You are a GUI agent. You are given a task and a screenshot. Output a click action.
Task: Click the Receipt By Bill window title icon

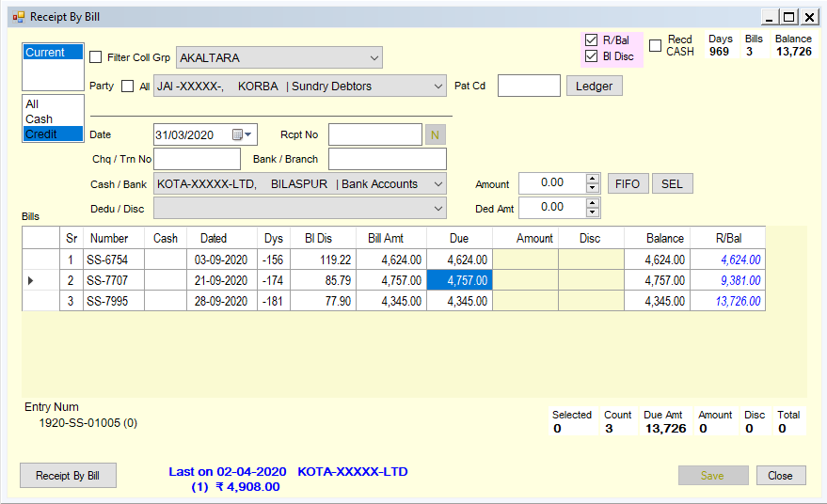[x=19, y=18]
